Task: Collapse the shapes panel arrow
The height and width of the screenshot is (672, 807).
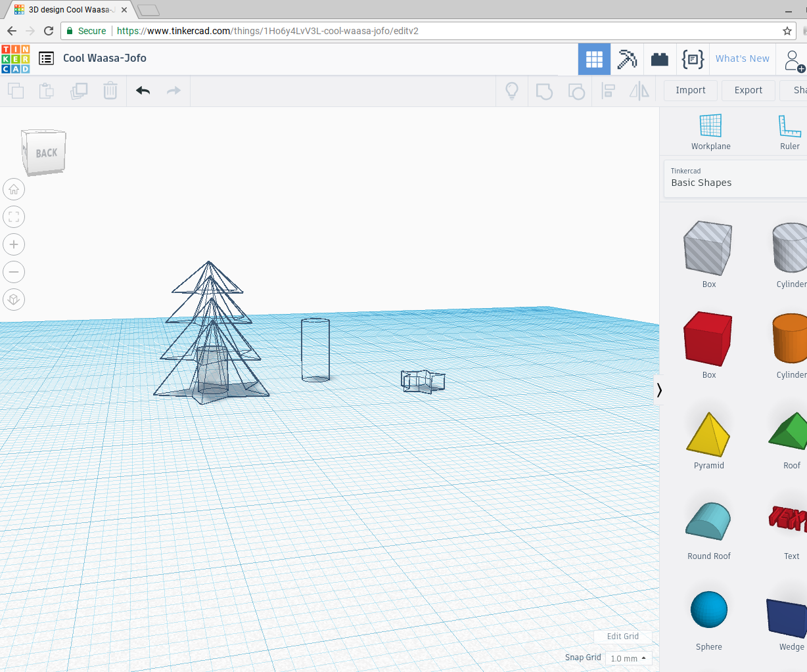Action: click(x=658, y=390)
